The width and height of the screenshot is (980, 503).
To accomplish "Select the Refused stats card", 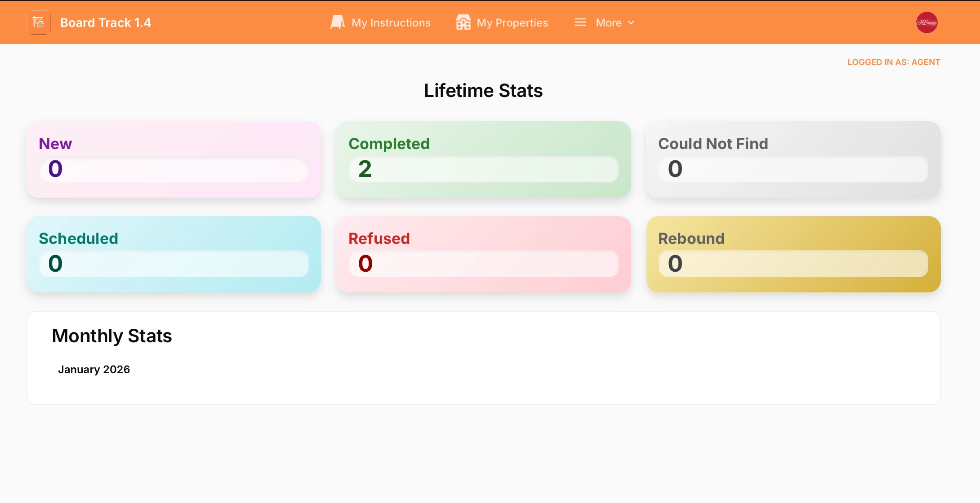I will coord(483,254).
